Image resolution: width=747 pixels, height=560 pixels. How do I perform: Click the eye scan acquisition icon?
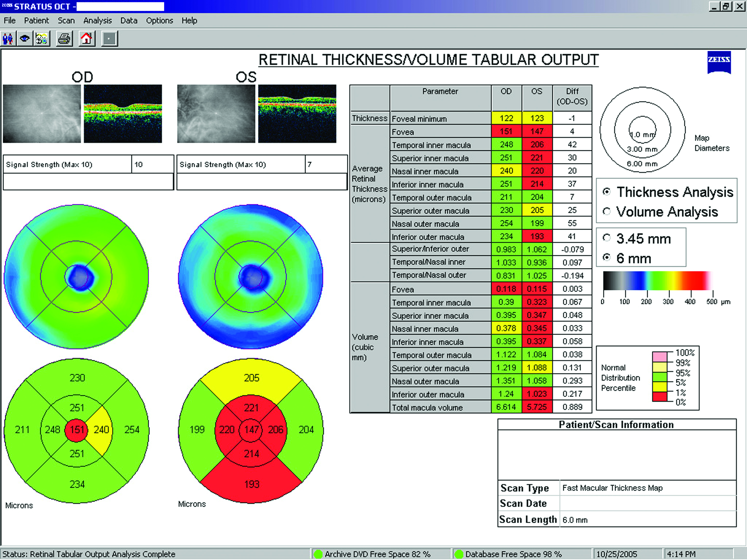(x=25, y=39)
